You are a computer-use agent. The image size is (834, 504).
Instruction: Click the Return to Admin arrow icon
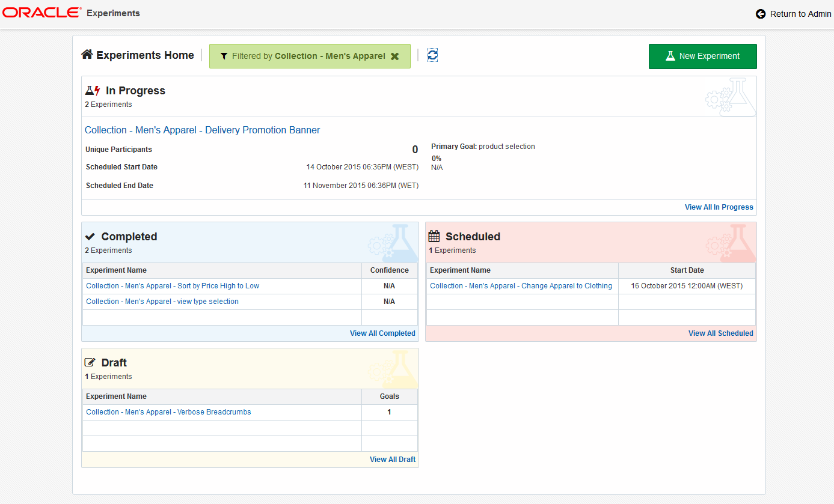761,14
